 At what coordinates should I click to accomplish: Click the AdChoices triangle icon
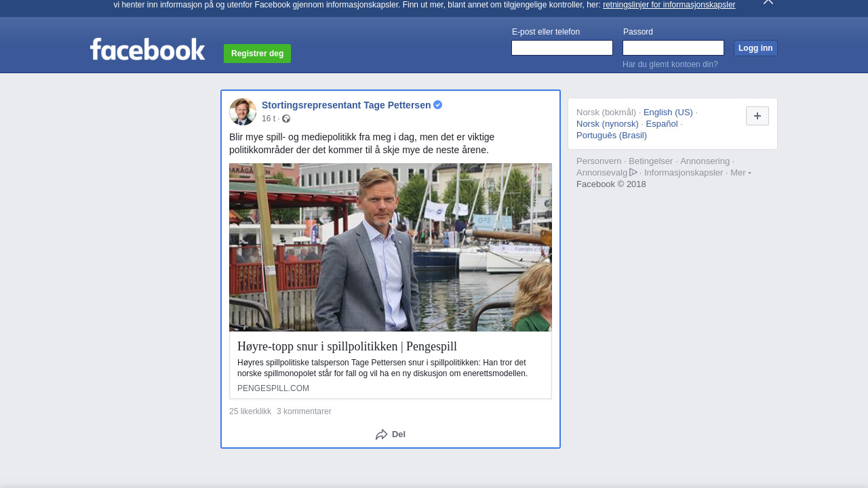click(633, 172)
